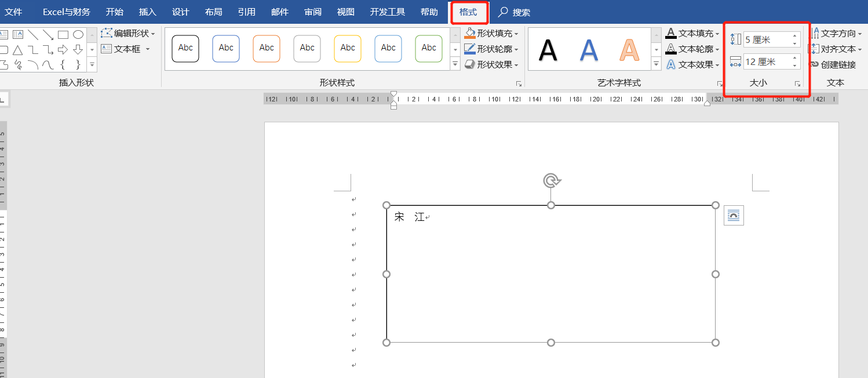Select the vertical text box shape
Image resolution: width=868 pixels, height=378 pixels.
(x=18, y=35)
